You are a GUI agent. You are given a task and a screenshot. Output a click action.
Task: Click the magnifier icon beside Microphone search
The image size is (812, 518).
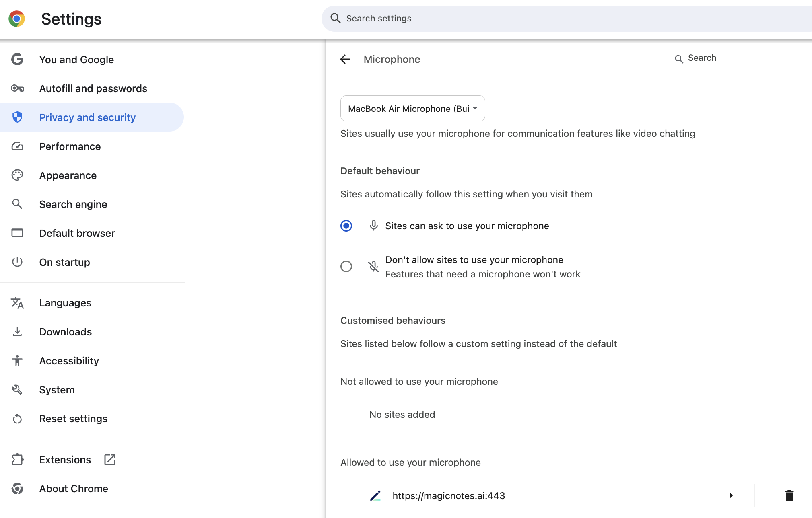pyautogui.click(x=679, y=59)
